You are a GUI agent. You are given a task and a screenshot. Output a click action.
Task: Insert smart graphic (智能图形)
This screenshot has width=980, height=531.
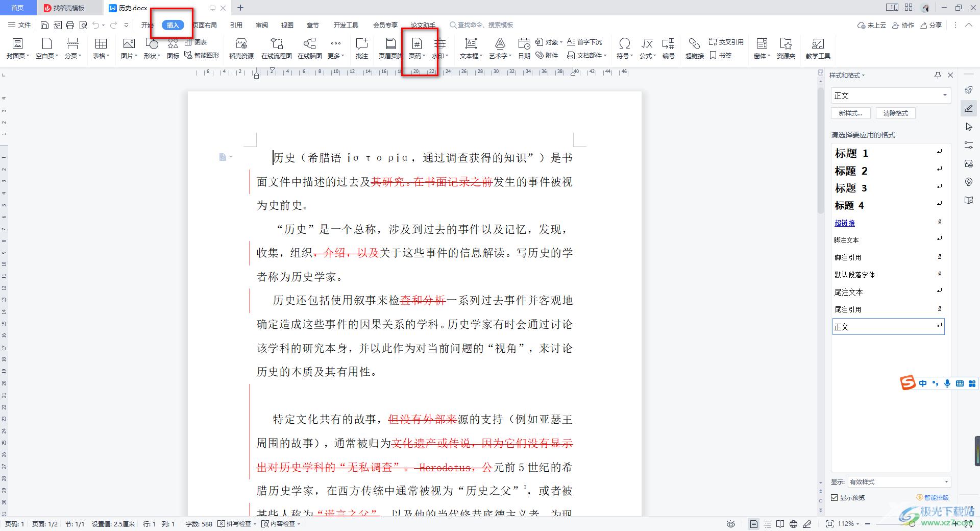202,55
